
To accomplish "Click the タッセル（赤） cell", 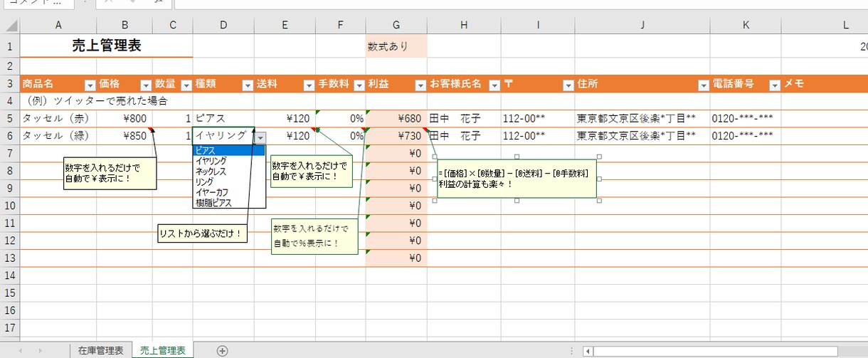I will (x=58, y=118).
